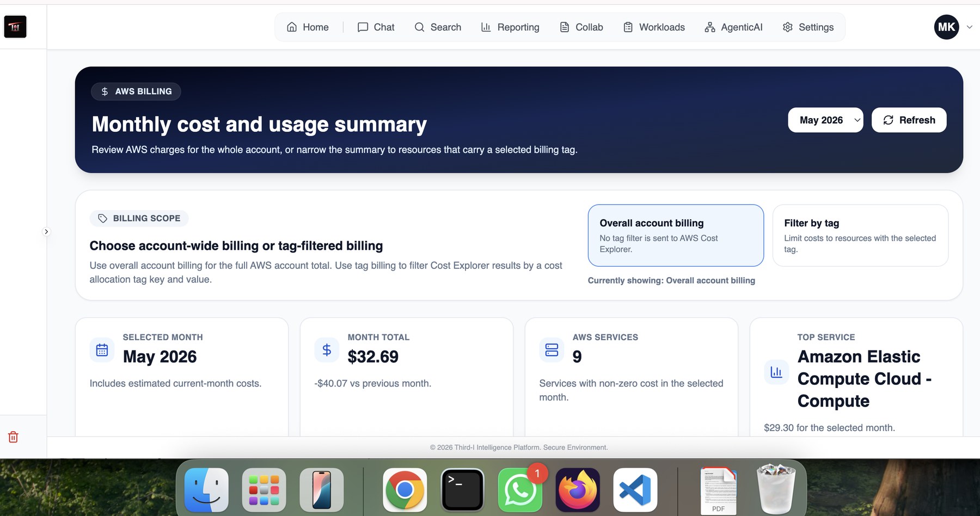Expand the left sidebar arrow
The image size is (980, 516).
46,232
